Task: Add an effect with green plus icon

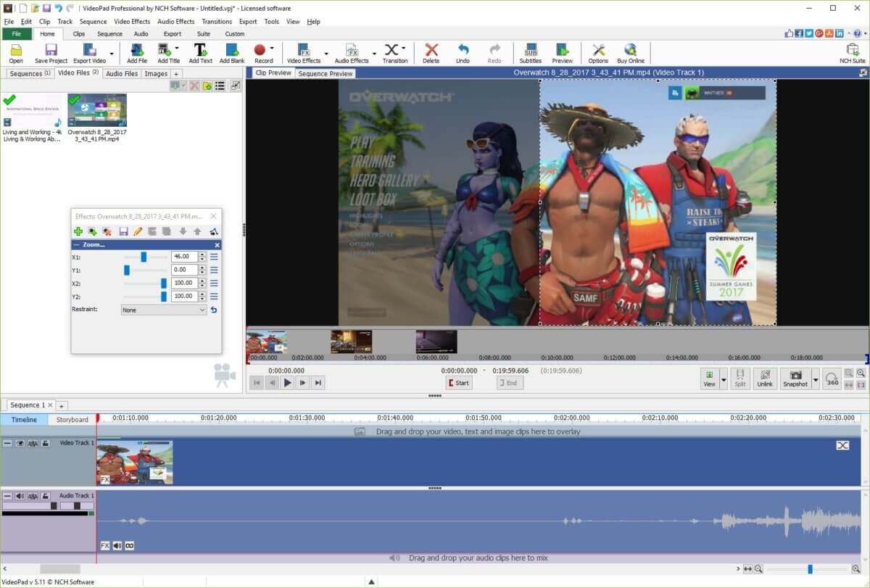Action: click(x=78, y=231)
